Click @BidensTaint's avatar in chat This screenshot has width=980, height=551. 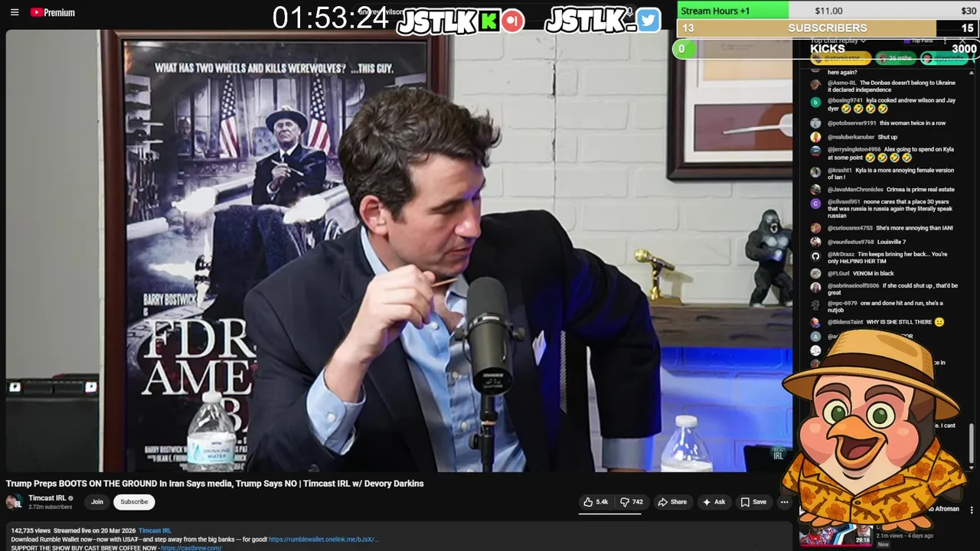815,322
